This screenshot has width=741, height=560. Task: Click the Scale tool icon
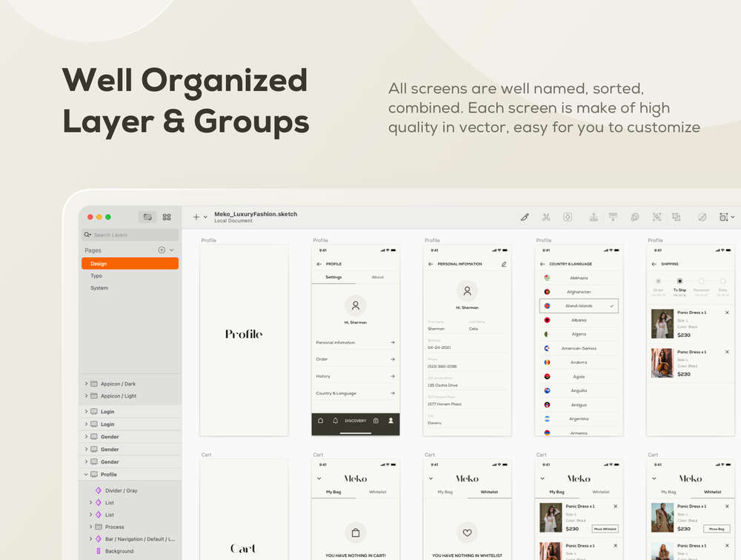(x=657, y=217)
